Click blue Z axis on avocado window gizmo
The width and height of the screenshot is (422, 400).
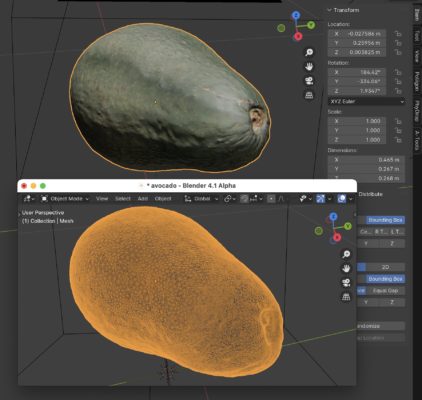tap(333, 217)
